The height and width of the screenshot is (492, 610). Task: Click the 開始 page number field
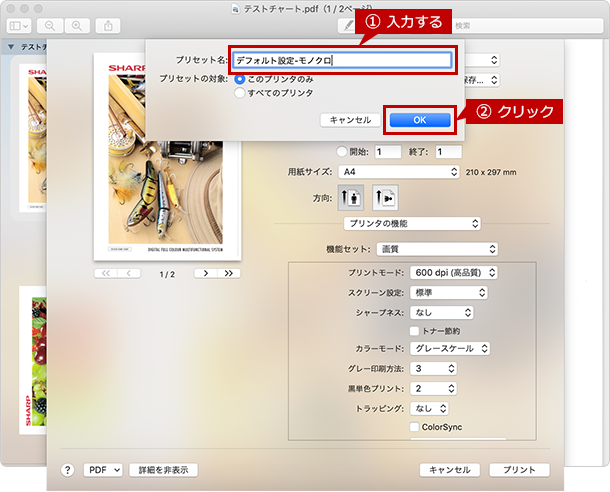(388, 152)
